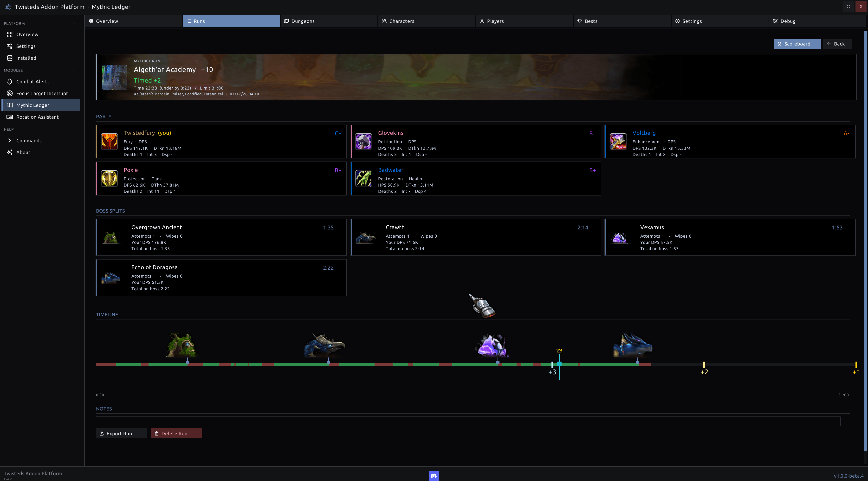Click the cyan run-finish timeline marker

tap(559, 367)
